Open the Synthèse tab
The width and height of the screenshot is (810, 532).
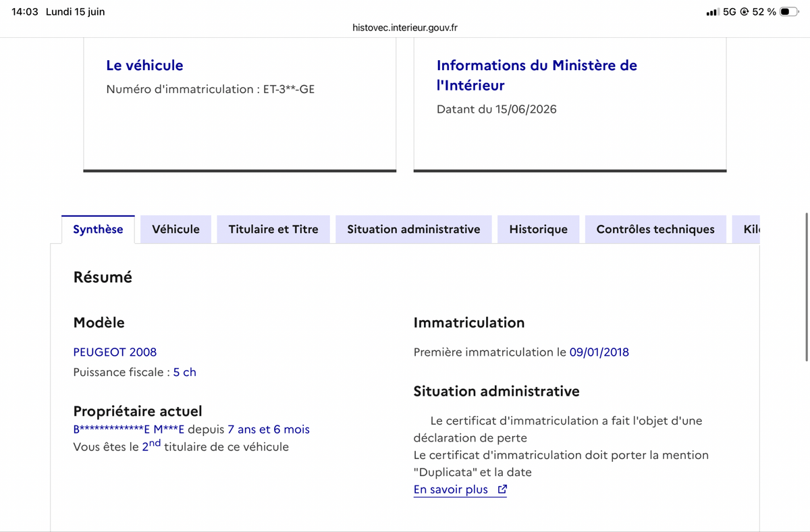[x=98, y=230]
